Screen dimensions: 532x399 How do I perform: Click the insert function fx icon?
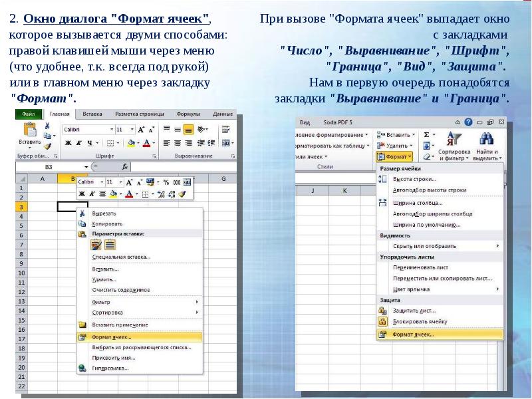(125, 166)
